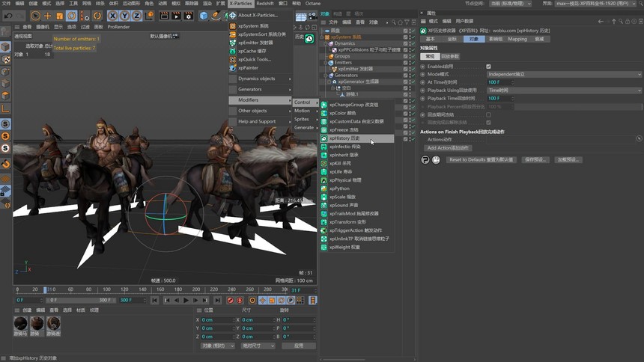Collapse the Emitters tree node
644x362 pixels.
pos(326,62)
